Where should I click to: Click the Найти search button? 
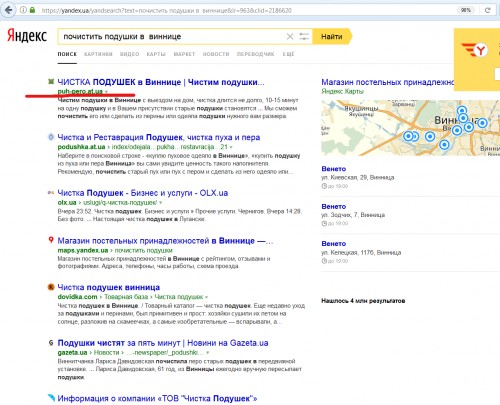332,36
